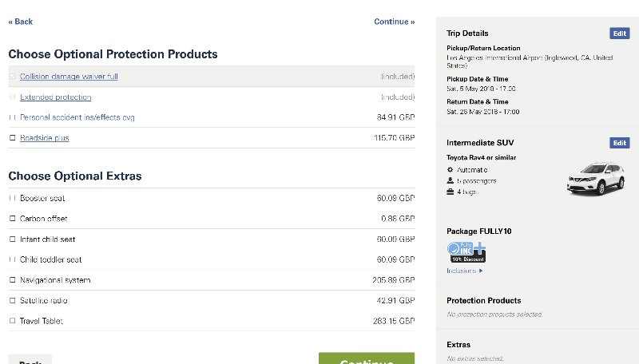Check the Roadside plus checkbox
Screen dimensions: 639x364
[12, 138]
